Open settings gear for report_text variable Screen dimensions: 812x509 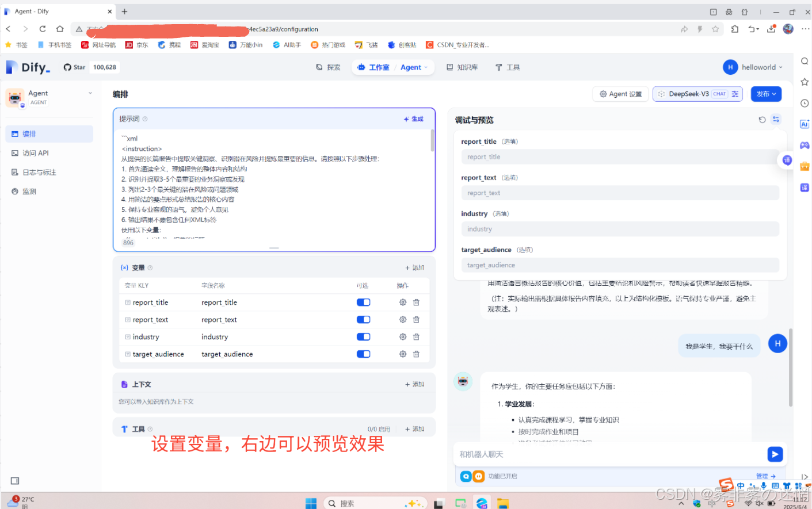pyautogui.click(x=403, y=320)
